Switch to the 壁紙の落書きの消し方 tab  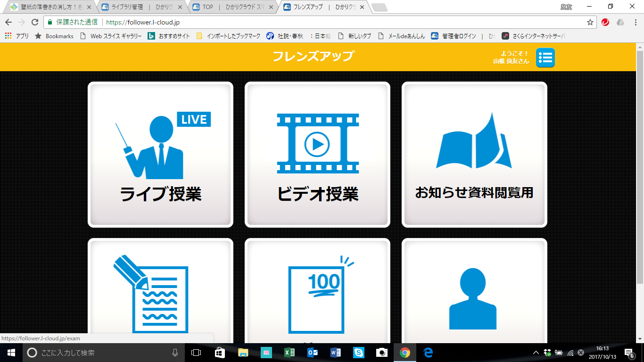50,7
